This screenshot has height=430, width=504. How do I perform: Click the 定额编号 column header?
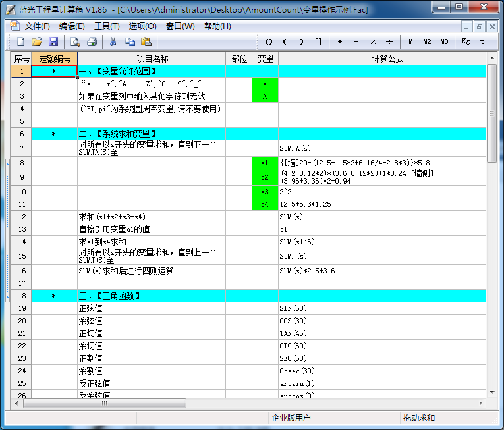pos(55,59)
